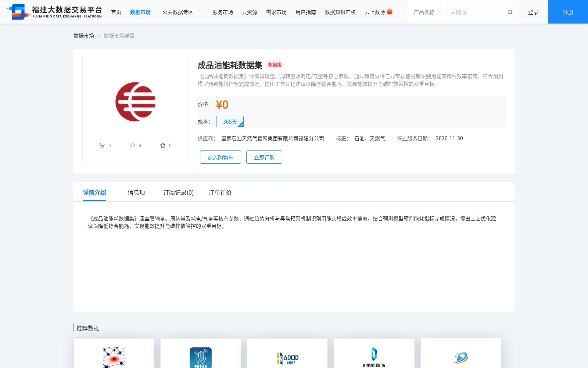588x368 pixels.
Task: Switch to the 信息项 tab
Action: pos(136,192)
